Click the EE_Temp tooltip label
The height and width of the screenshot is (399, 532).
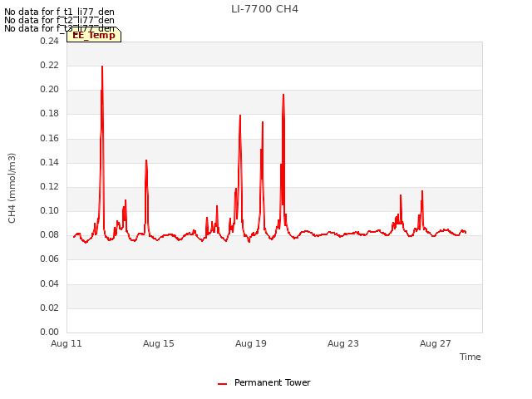(94, 35)
